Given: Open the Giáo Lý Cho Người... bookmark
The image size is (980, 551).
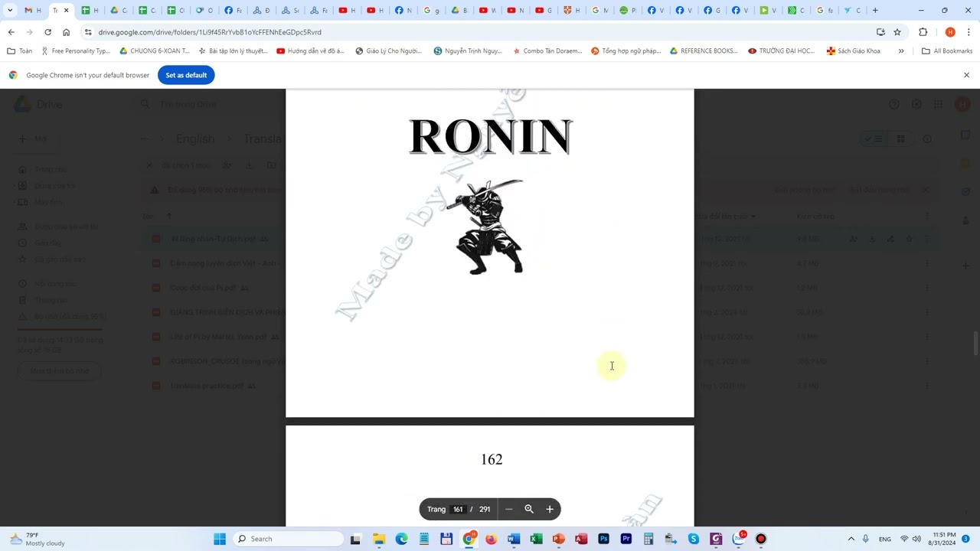Looking at the screenshot, I should [x=388, y=51].
